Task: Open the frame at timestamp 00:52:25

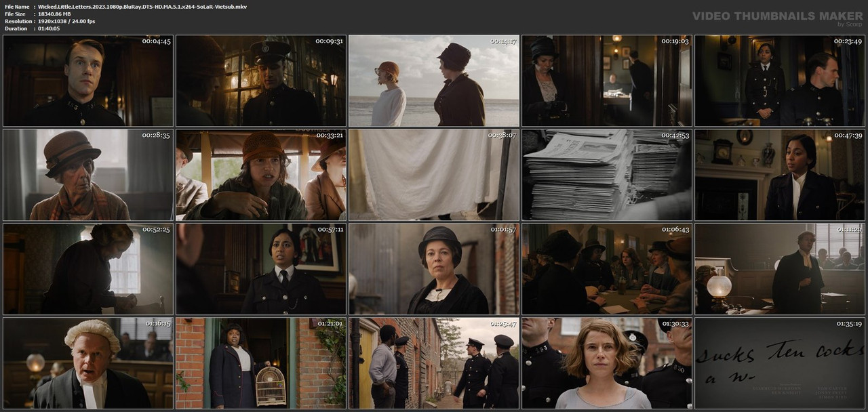Action: [88, 269]
